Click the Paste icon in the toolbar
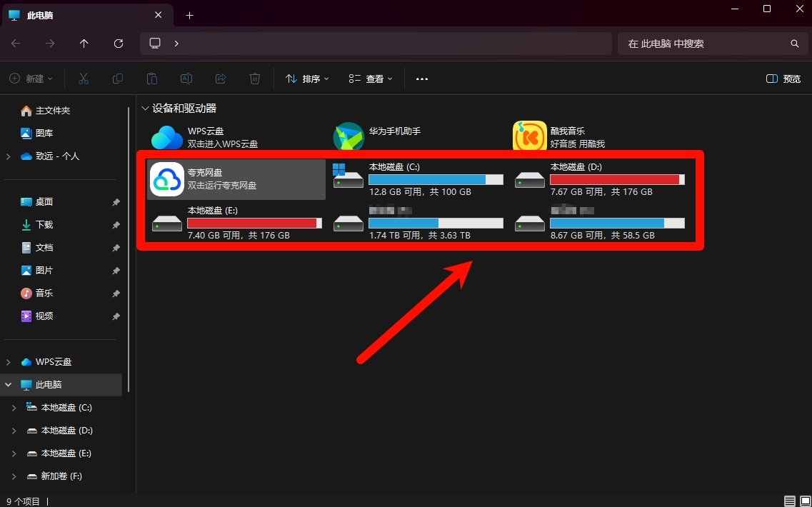812x507 pixels. (152, 79)
